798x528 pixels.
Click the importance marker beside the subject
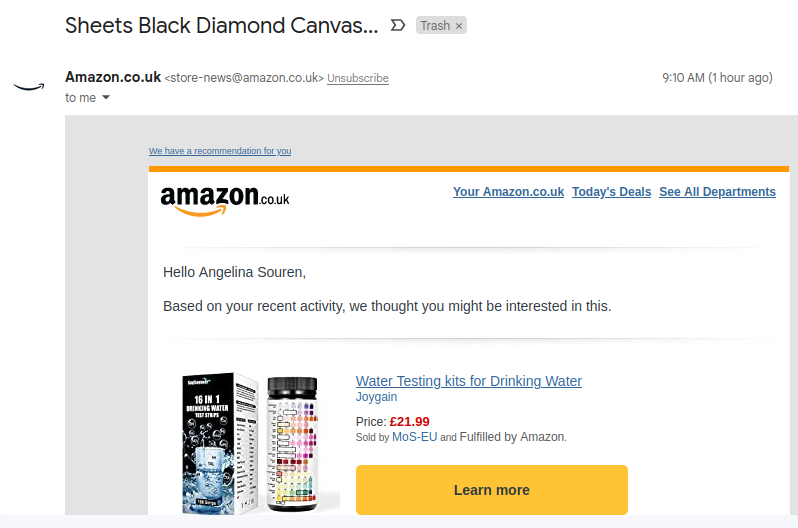click(x=397, y=25)
